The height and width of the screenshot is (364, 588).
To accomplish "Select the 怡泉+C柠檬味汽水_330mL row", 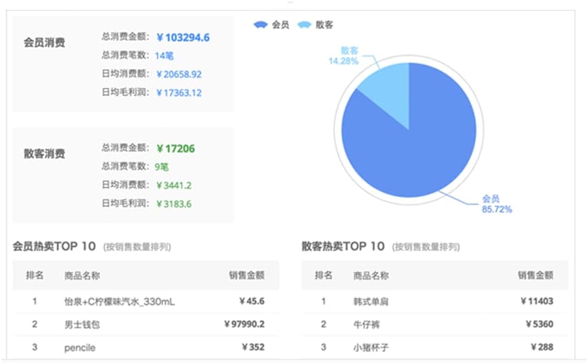I will (146, 301).
